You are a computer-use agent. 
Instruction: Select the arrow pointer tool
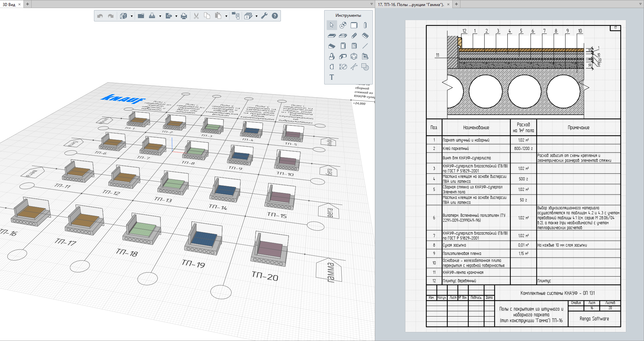[332, 25]
